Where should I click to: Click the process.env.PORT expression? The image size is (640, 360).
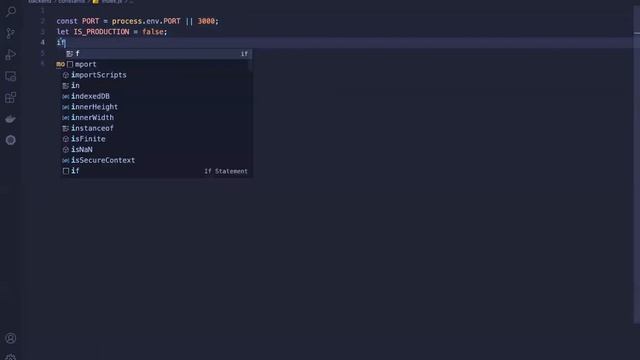point(146,21)
